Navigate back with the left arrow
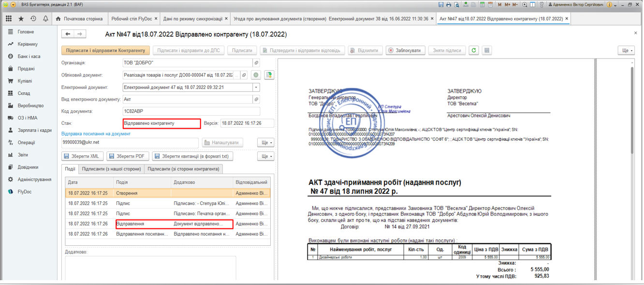The image size is (644, 285). pyautogui.click(x=68, y=34)
